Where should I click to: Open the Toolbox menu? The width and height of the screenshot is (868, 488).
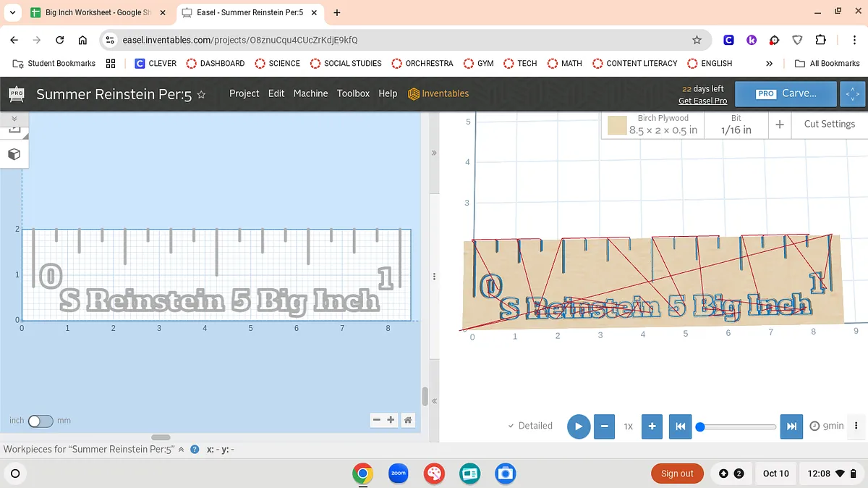[x=353, y=93]
